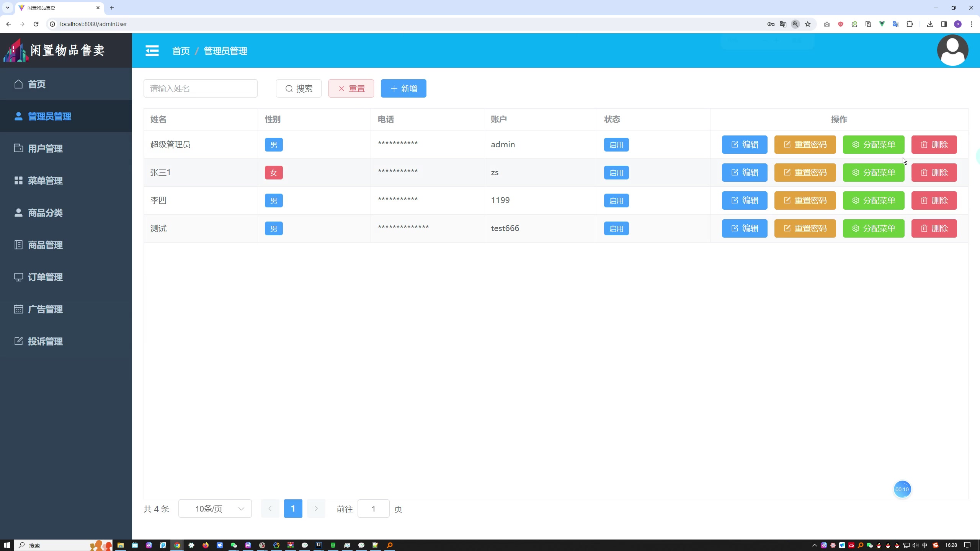Open a new browser tab
The width and height of the screenshot is (980, 551).
tap(112, 8)
